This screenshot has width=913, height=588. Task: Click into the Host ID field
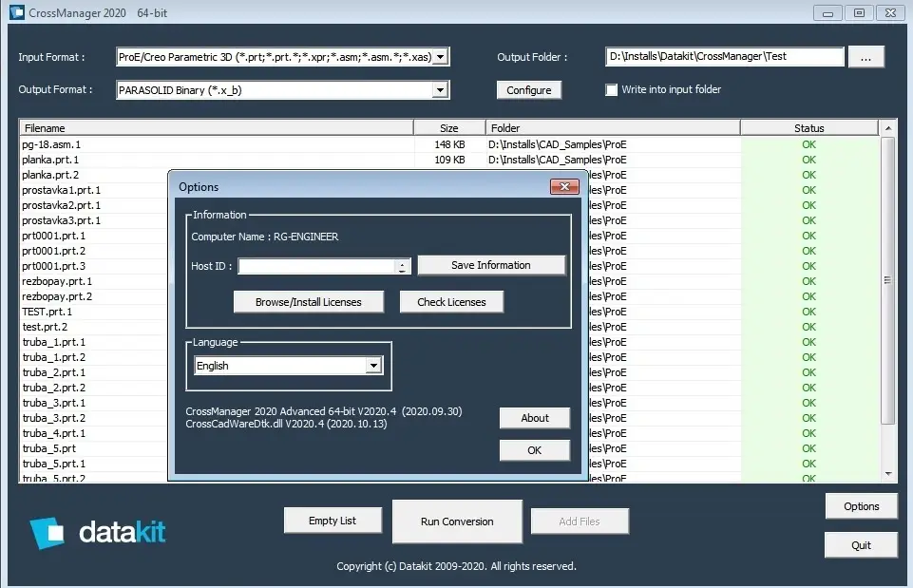point(316,266)
